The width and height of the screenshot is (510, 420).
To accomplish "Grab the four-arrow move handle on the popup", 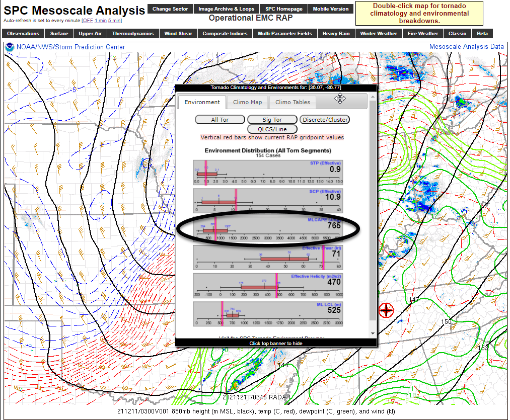I will (x=340, y=100).
